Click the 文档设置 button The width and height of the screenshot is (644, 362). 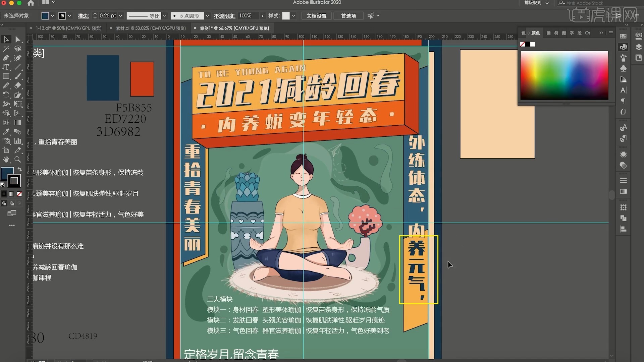(x=316, y=16)
